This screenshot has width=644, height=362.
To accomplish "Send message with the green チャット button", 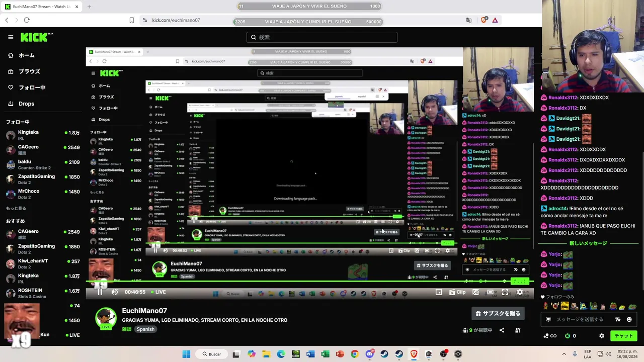I will coord(623,336).
